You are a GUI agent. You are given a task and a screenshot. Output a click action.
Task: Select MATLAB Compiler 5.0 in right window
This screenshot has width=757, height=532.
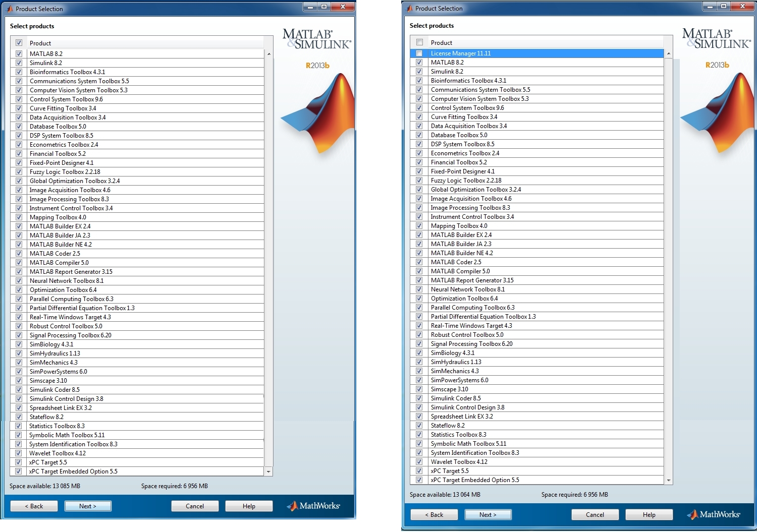[x=537, y=271]
